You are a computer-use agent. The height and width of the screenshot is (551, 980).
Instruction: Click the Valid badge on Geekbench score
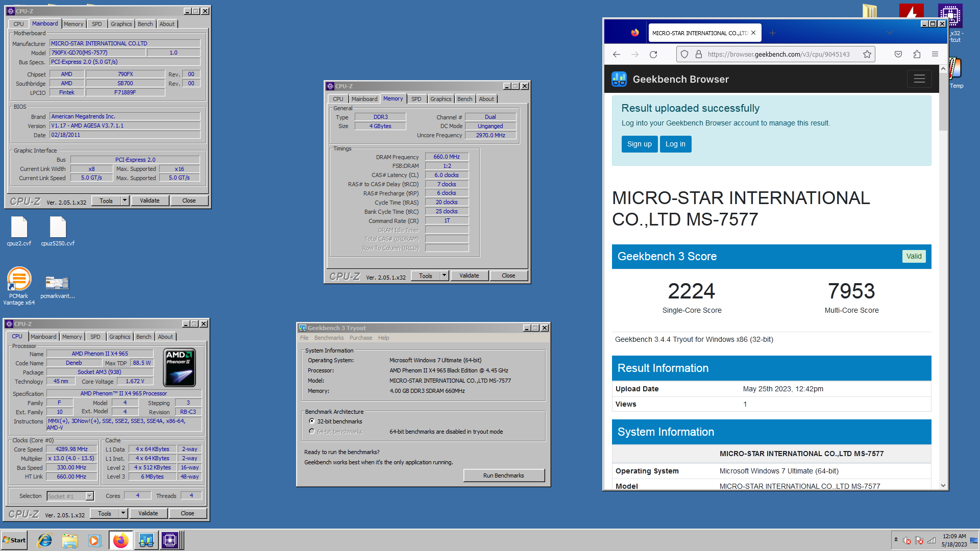click(914, 256)
